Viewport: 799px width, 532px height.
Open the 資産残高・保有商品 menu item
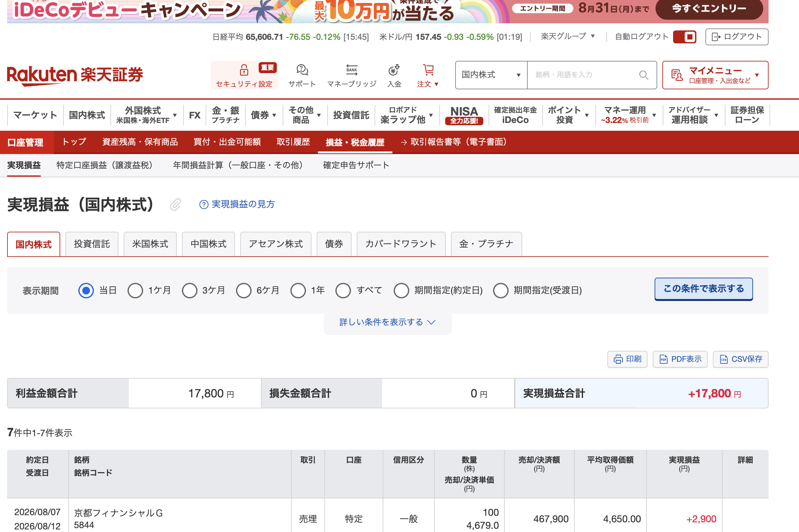click(140, 142)
